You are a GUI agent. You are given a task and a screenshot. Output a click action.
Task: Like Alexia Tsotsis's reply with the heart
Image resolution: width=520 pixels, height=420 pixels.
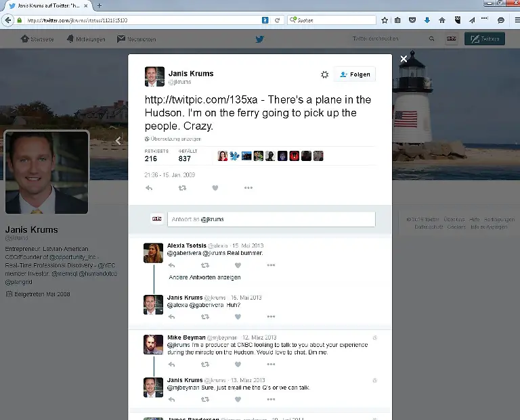tap(238, 265)
